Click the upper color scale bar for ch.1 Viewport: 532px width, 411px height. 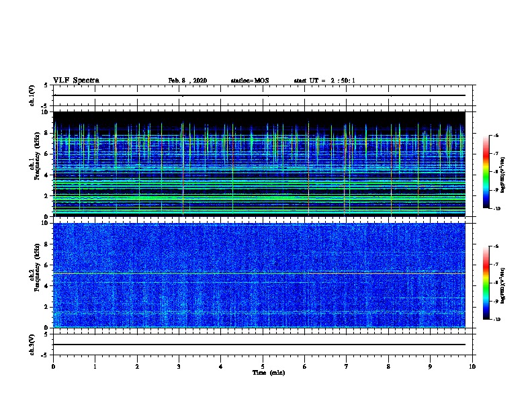(486, 172)
